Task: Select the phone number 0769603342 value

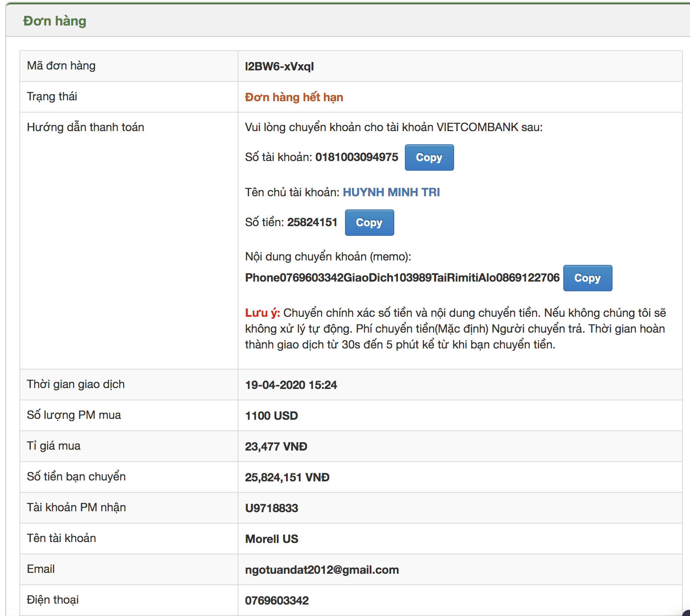Action: click(x=277, y=601)
